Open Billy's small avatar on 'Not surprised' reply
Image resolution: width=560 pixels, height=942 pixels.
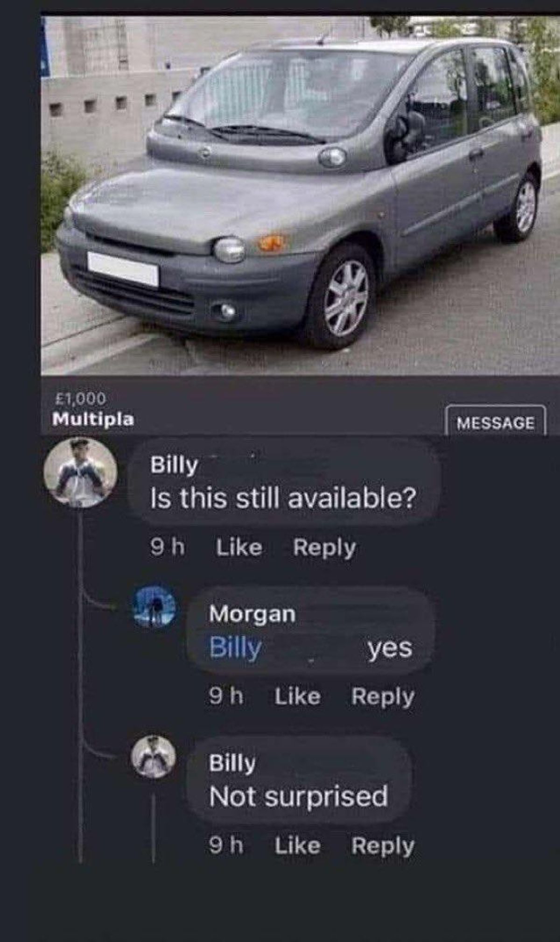154,756
